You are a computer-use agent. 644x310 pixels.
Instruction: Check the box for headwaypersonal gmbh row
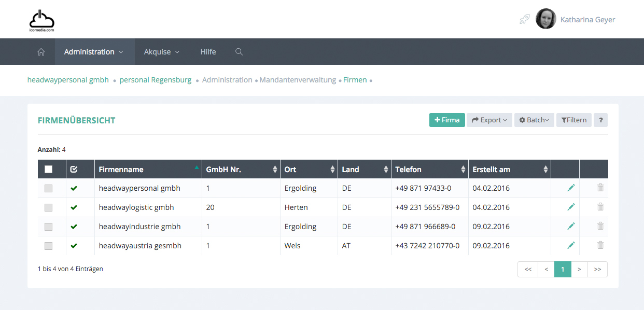pos(49,189)
